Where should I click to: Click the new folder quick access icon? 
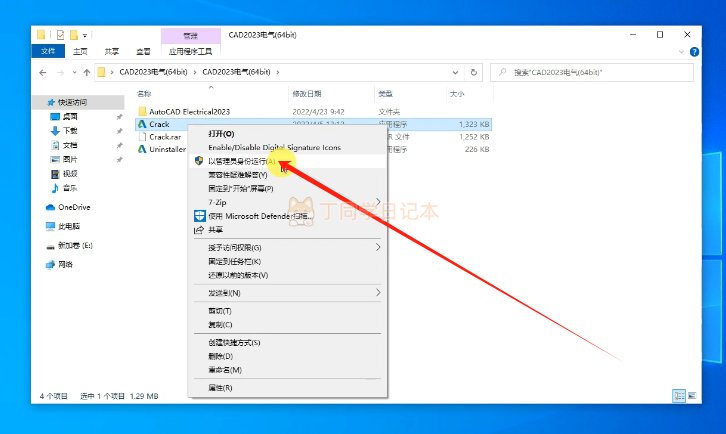(x=74, y=35)
